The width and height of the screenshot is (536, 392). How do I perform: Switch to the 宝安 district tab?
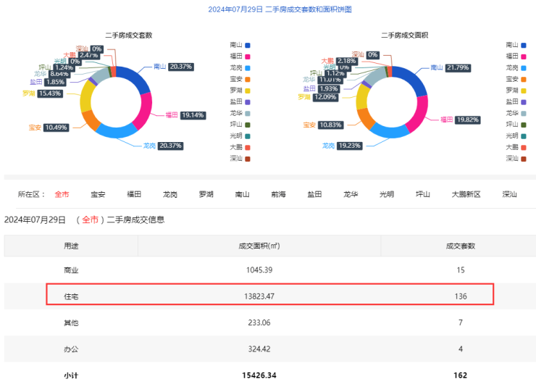pyautogui.click(x=98, y=194)
